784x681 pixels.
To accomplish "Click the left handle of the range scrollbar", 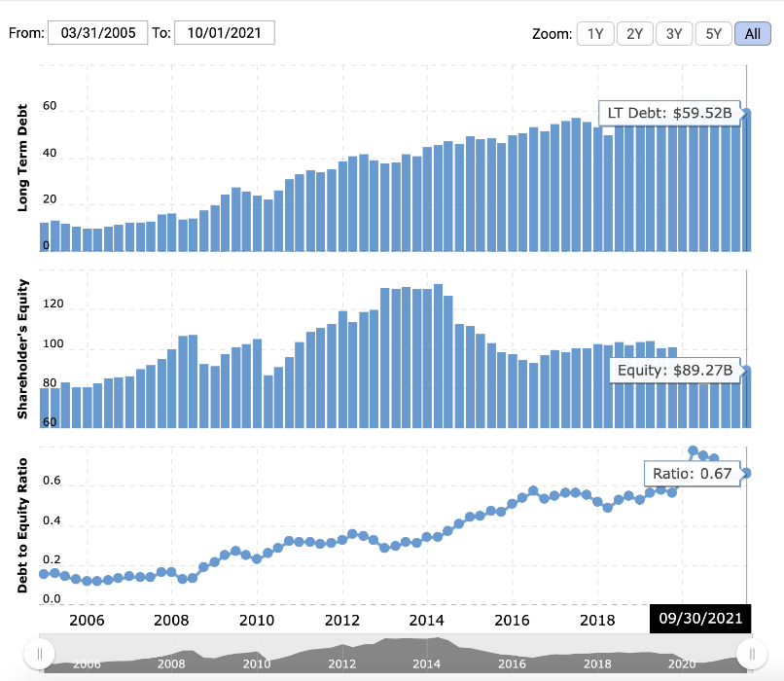I will (x=40, y=653).
